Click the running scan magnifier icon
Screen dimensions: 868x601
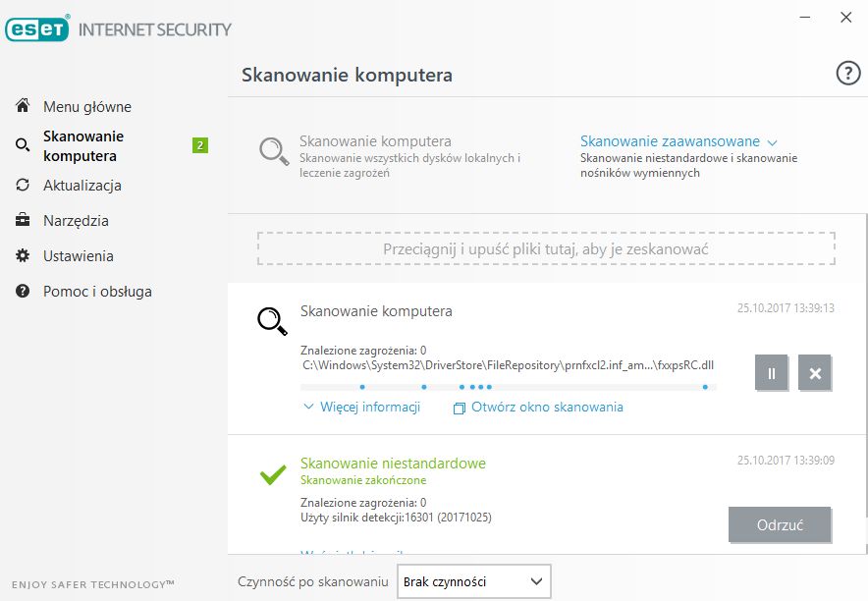272,320
